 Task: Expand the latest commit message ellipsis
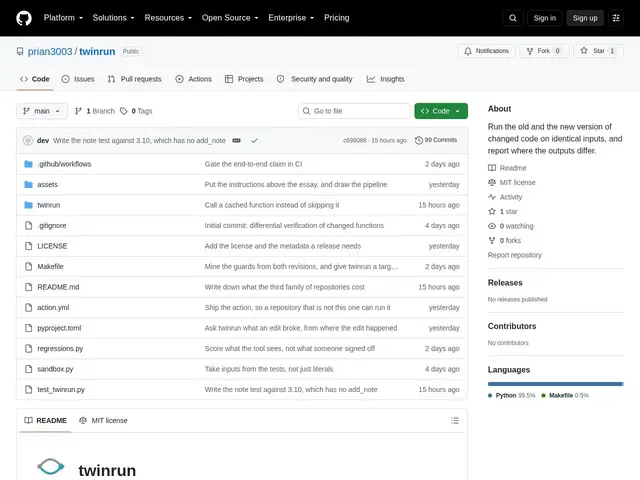pos(236,140)
